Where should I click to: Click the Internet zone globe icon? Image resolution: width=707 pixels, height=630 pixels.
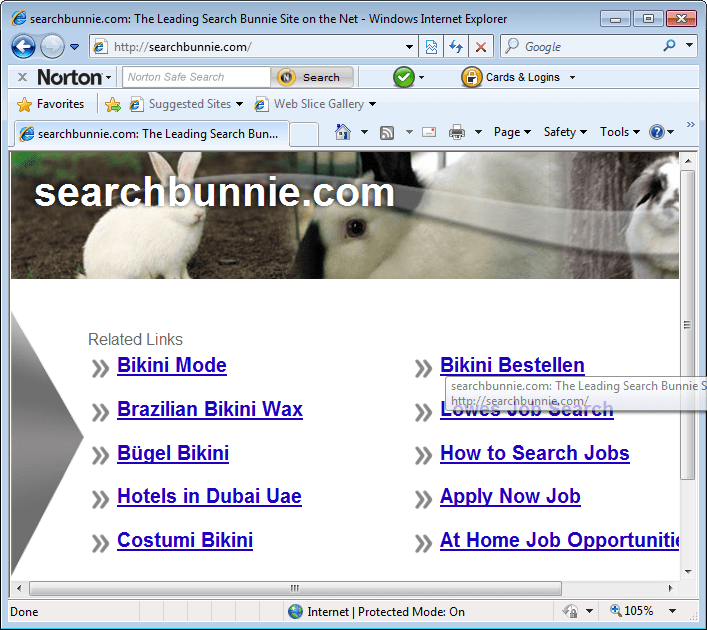[x=295, y=612]
